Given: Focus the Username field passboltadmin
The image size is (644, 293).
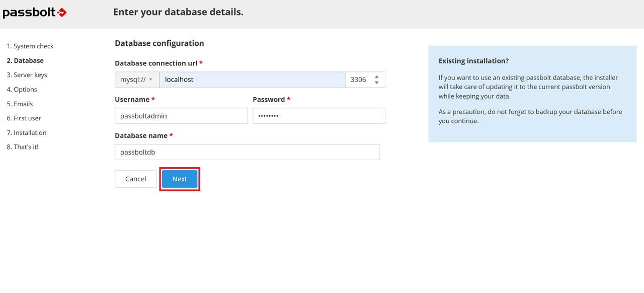Looking at the screenshot, I should coord(181,116).
